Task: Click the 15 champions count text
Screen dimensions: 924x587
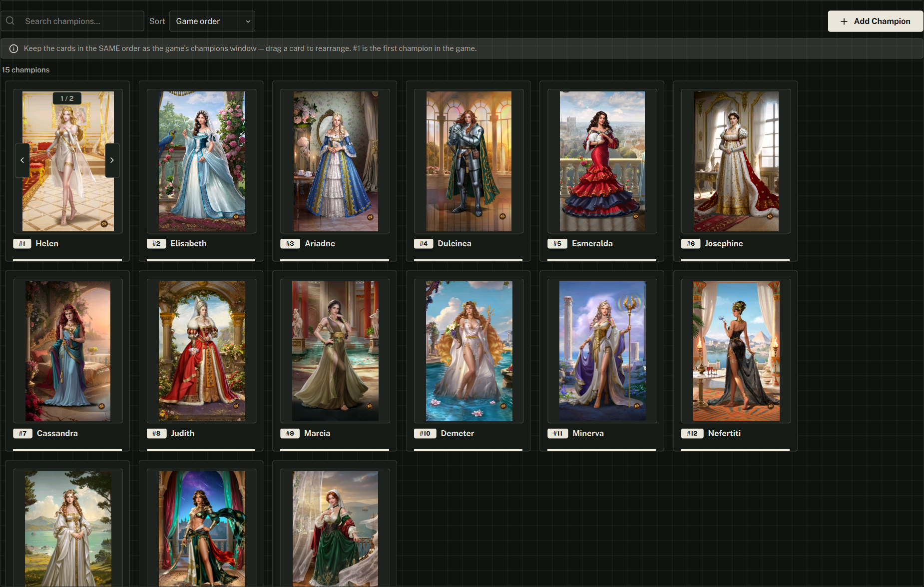Action: [25, 70]
